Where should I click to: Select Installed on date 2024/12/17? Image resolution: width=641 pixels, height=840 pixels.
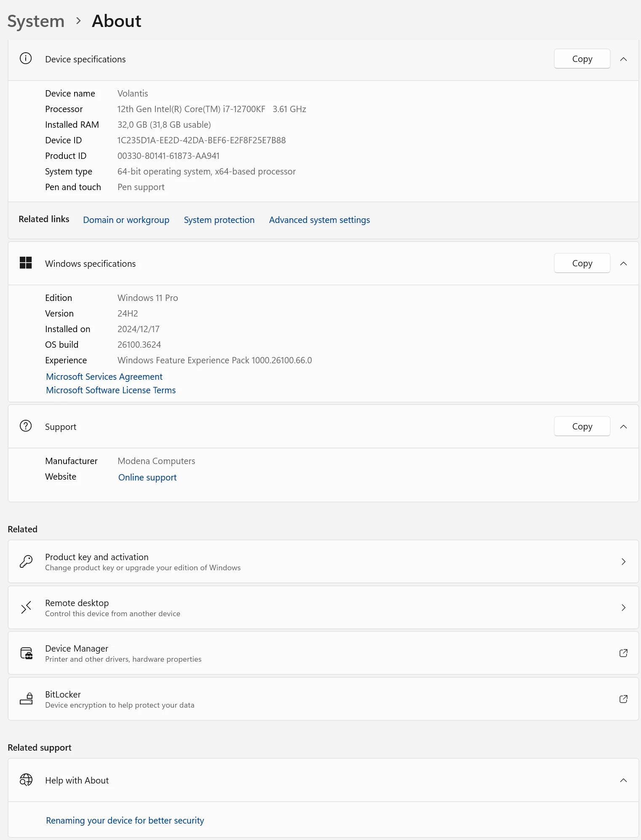click(x=138, y=329)
